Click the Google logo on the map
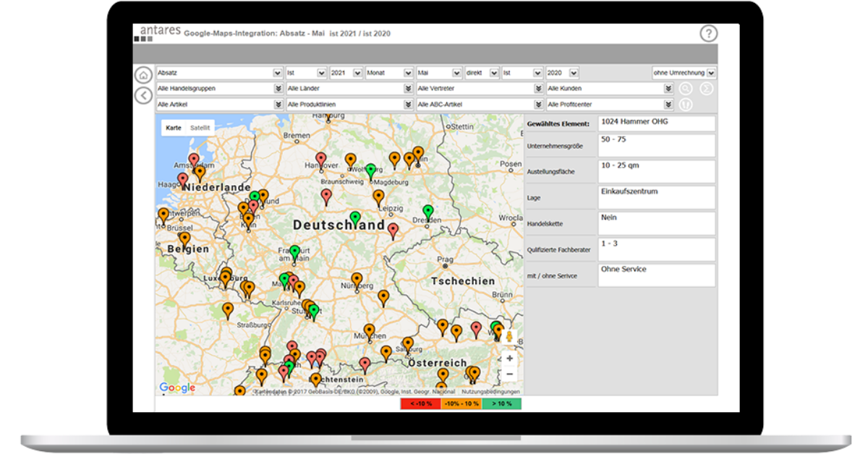 pyautogui.click(x=176, y=387)
